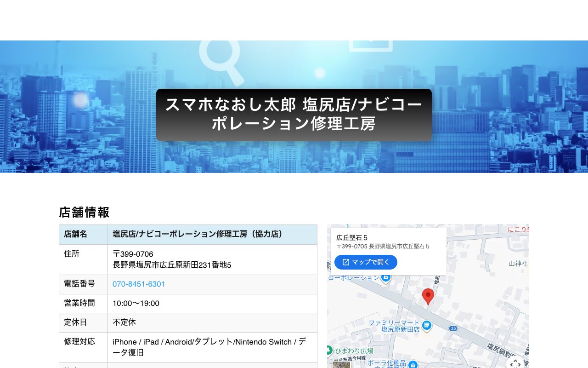Open the map with マップで開く button
Screen dimensions: 588x368
tap(366, 262)
